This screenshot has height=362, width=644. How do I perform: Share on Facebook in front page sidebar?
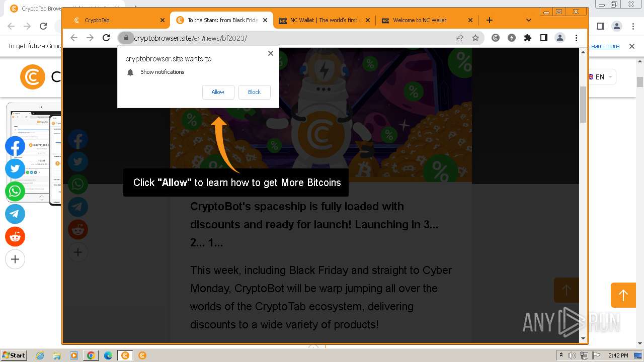click(78, 140)
